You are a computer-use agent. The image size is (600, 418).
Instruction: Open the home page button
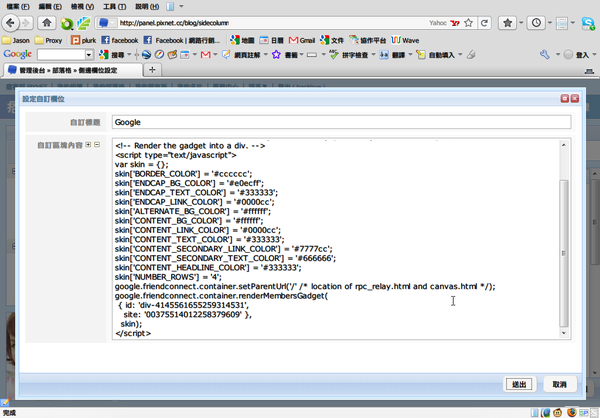coord(47,23)
